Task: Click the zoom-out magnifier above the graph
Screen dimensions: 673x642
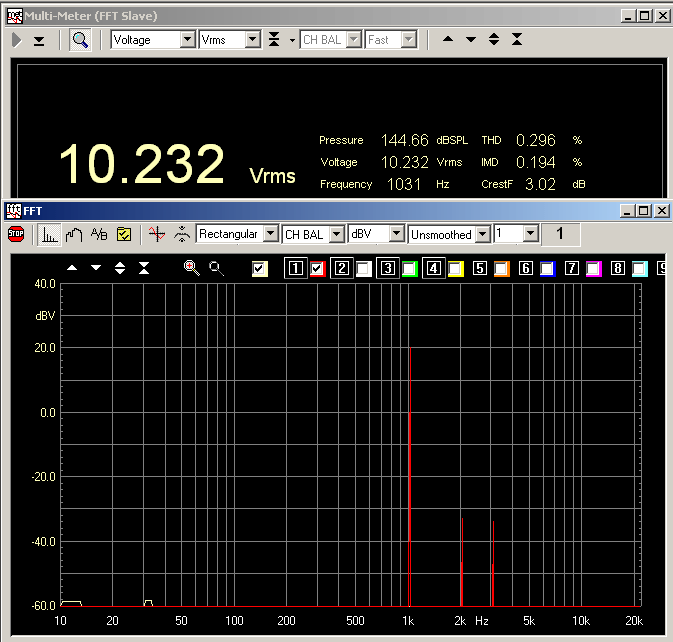Action: click(216, 268)
